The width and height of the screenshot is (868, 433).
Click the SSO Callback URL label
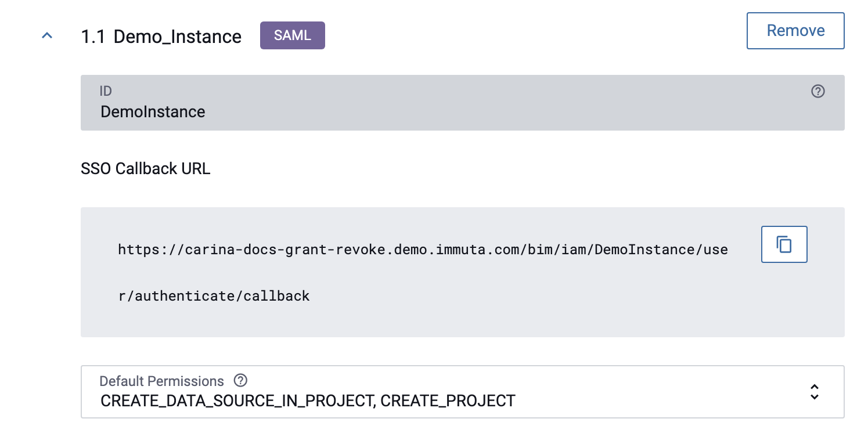[146, 168]
